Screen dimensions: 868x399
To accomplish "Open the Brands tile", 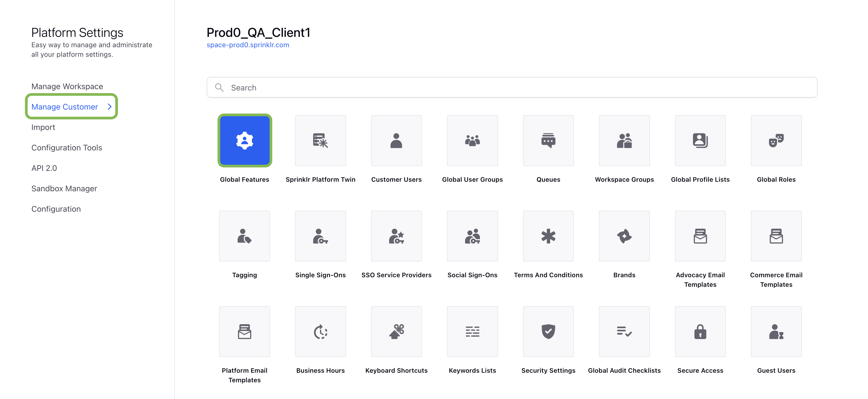I will tap(624, 236).
